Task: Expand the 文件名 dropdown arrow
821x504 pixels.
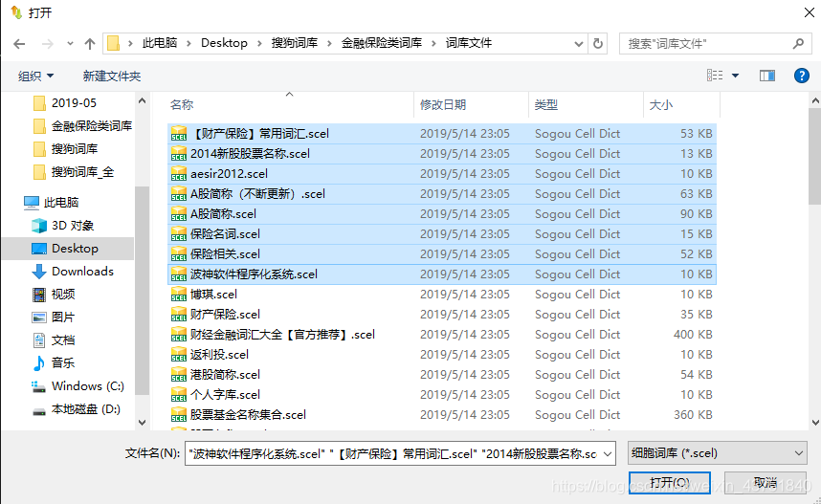Action: click(608, 453)
